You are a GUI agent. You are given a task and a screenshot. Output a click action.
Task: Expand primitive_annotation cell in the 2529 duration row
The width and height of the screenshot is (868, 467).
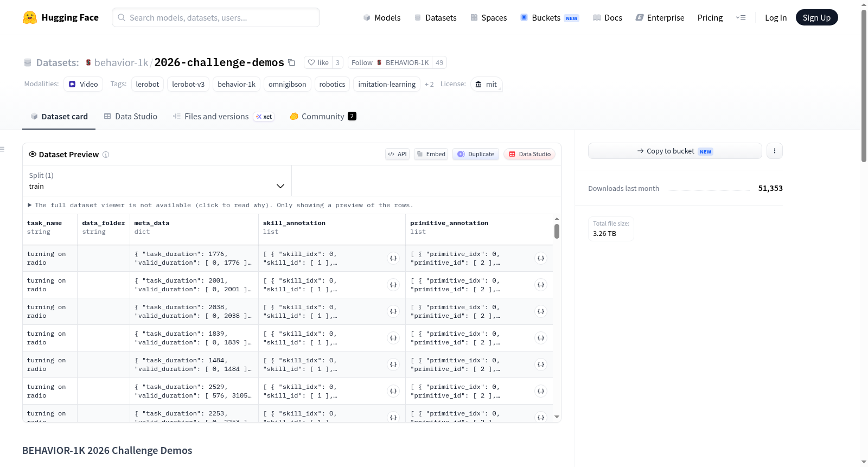(541, 391)
